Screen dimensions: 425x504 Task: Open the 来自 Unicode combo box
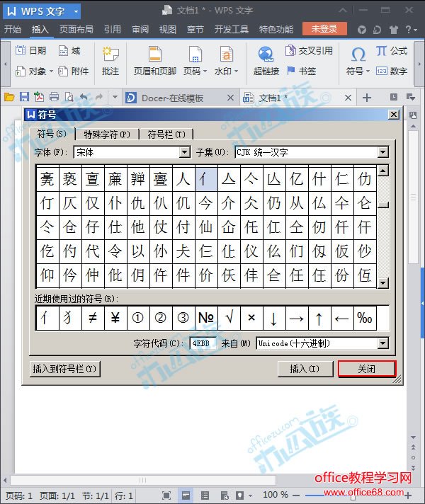322,343
